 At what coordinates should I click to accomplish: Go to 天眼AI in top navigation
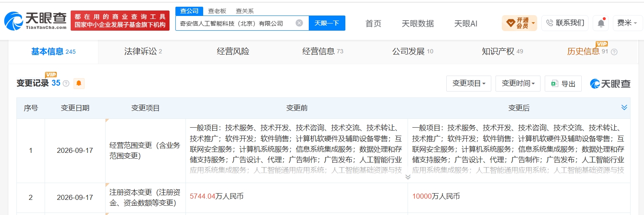466,24
